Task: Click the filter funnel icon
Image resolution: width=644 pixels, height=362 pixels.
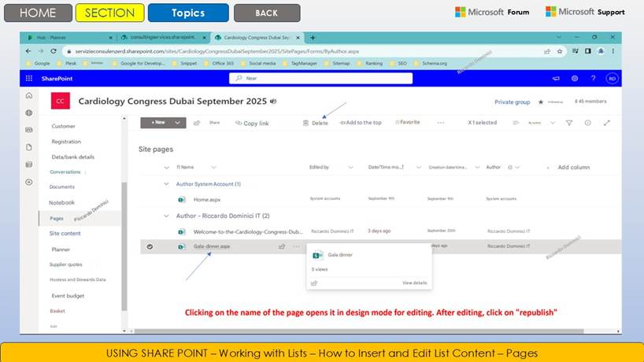Action: pyautogui.click(x=569, y=123)
